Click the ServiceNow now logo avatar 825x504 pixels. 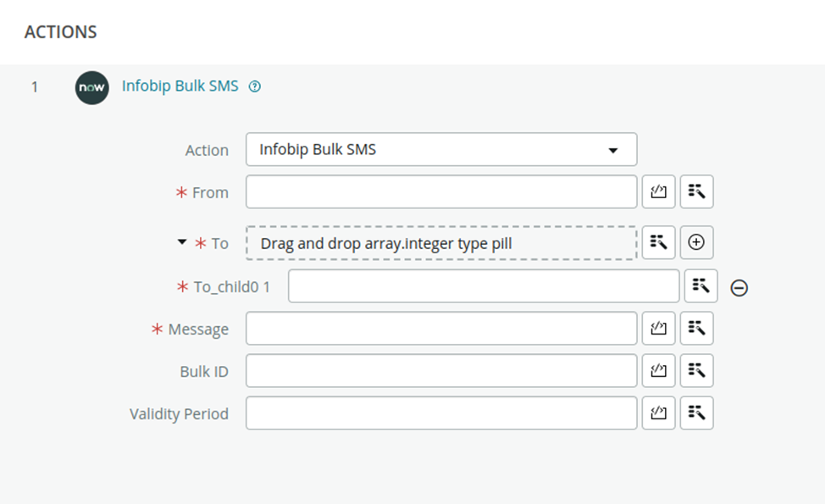91,86
